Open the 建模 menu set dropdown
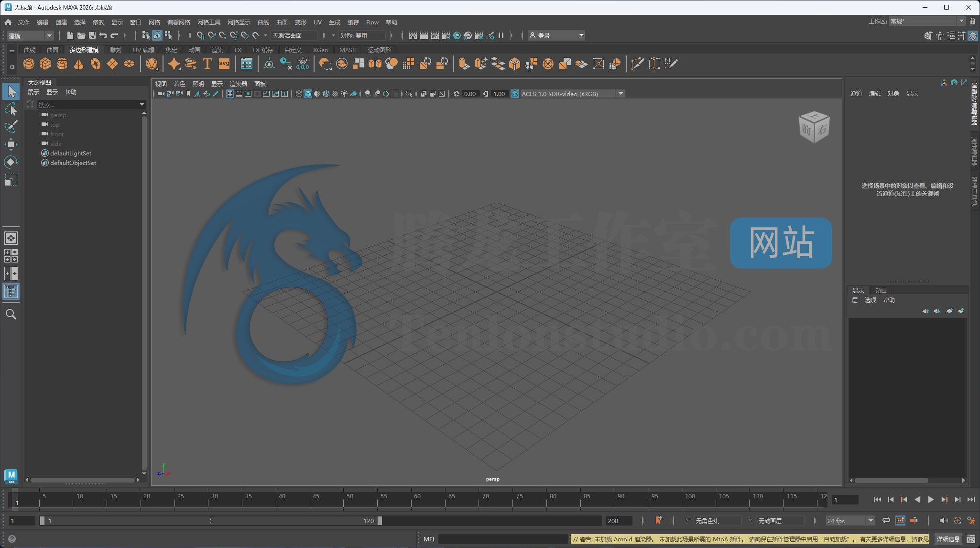Screen dimensions: 980x548 [x=30, y=35]
